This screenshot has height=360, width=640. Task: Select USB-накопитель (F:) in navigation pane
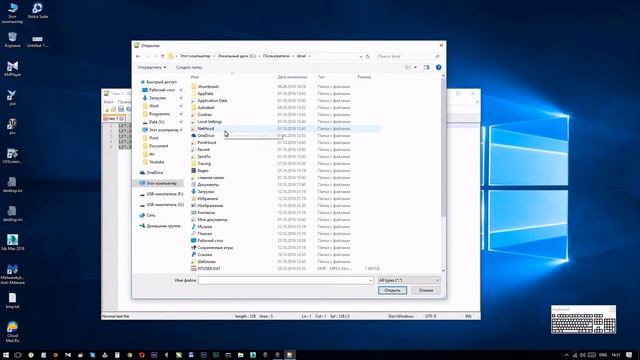[x=162, y=194]
